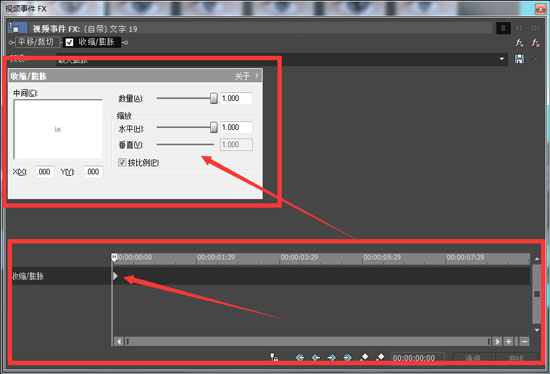550x374 pixels.
Task: Click the keyframe cursor handle at 00:00:00:00
Action: (x=114, y=257)
